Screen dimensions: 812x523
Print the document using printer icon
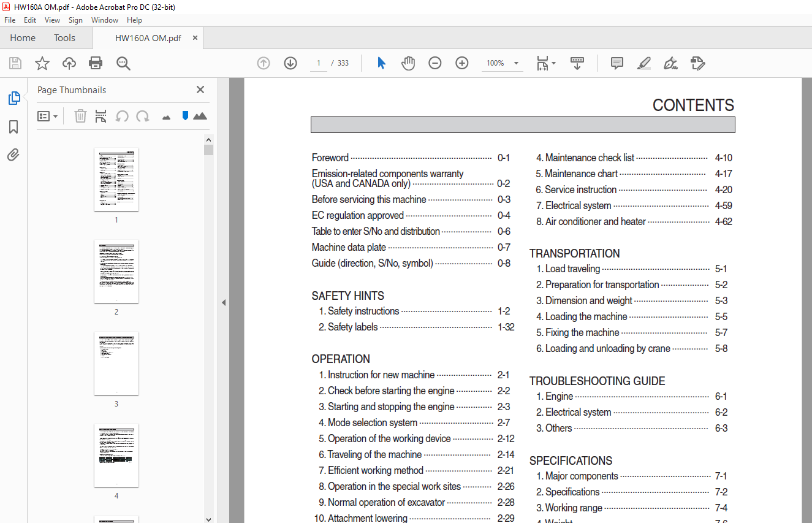pyautogui.click(x=96, y=63)
